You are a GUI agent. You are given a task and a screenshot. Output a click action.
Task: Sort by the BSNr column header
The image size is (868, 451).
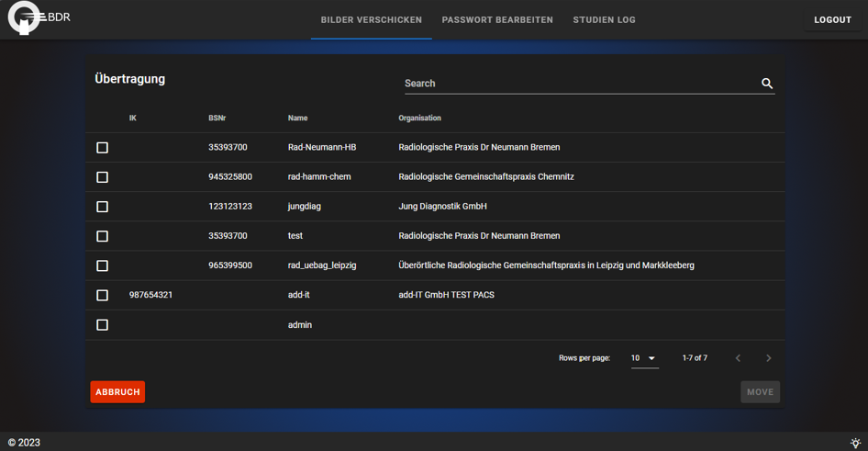pos(217,118)
